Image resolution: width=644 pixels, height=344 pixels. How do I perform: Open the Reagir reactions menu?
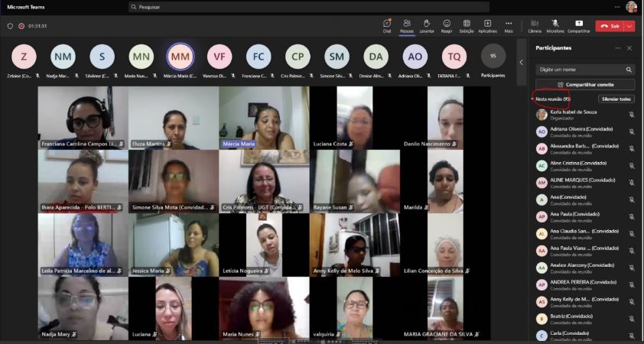coord(447,25)
